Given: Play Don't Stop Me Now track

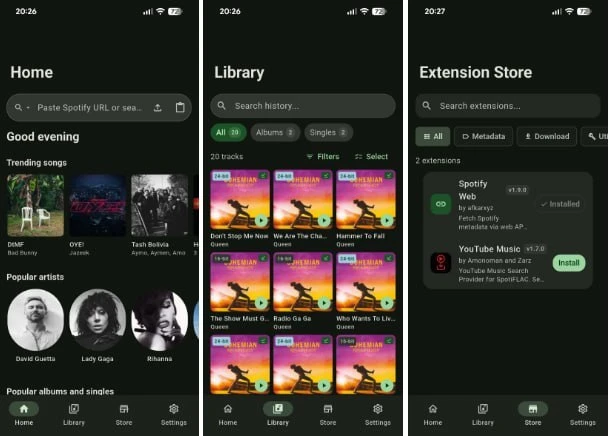Looking at the screenshot, I should pos(261,221).
